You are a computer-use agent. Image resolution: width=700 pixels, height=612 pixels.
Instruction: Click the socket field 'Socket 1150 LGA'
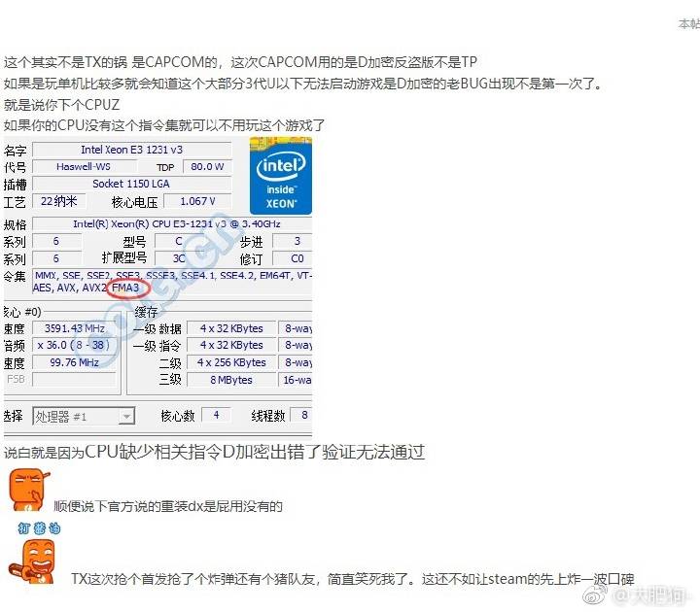click(131, 184)
